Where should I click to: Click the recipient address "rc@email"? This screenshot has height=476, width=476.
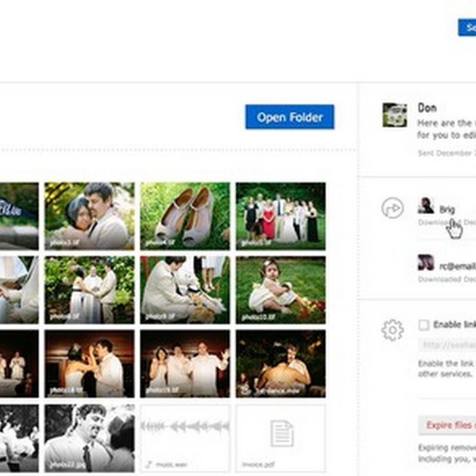point(458,266)
